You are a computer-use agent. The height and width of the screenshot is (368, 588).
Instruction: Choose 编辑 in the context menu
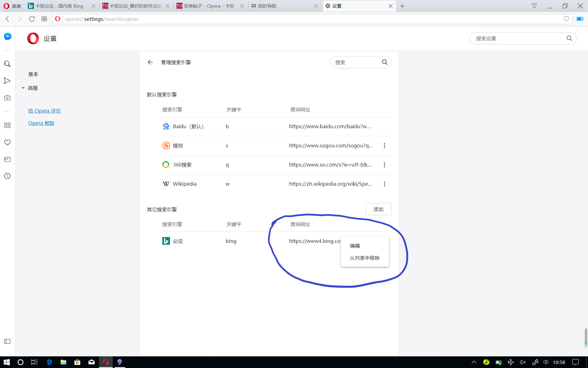[355, 246]
